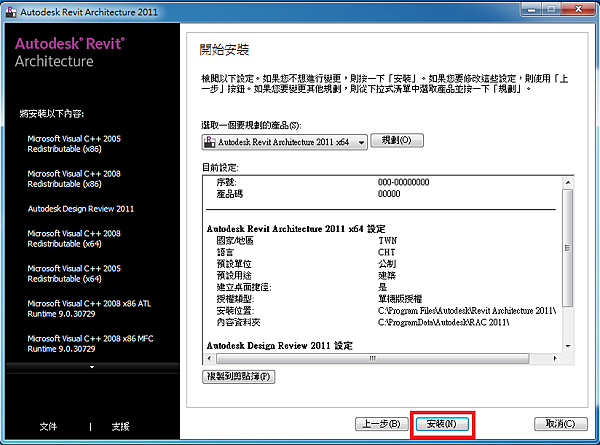Cancel setup with 取消(C) button

tap(561, 424)
